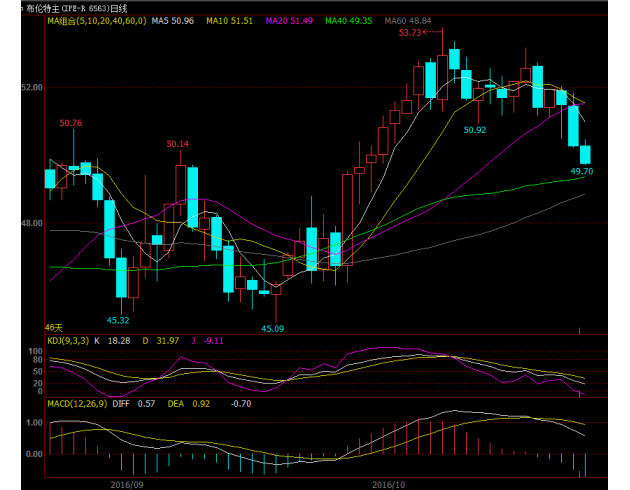This screenshot has width=630, height=490.
Task: Click the '46天' day count label
Action: pos(54,328)
